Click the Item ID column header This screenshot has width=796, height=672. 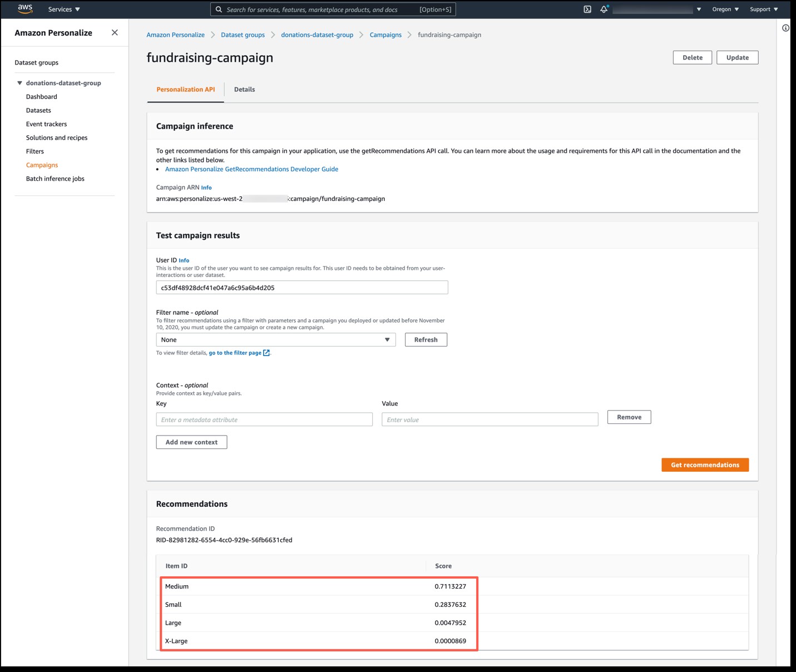point(176,566)
